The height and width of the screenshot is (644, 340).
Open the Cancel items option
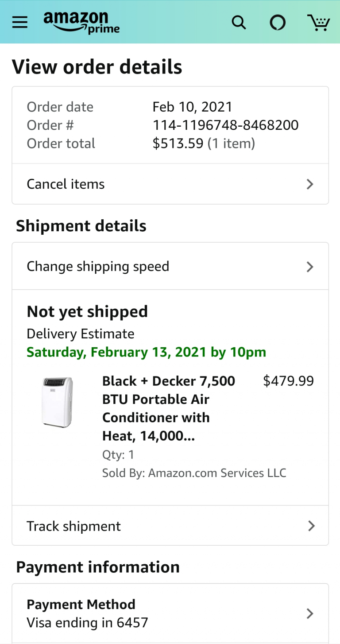click(x=66, y=184)
